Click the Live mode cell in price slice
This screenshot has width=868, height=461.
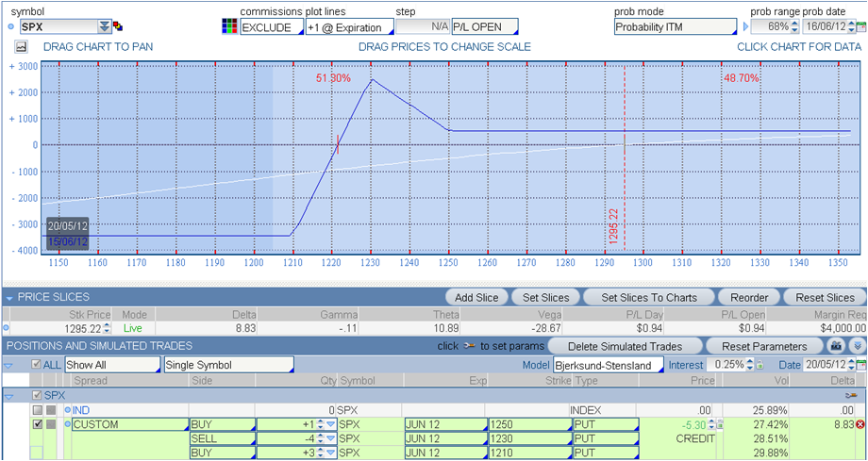click(x=133, y=328)
